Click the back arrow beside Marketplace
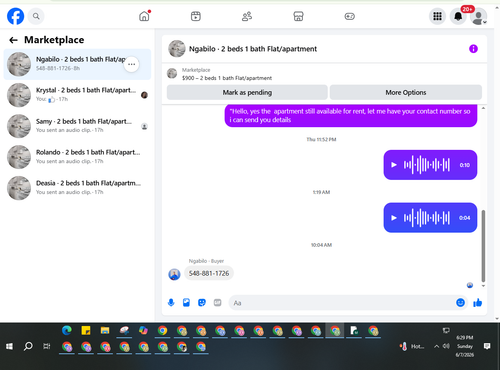Image resolution: width=500 pixels, height=370 pixels. (13, 40)
